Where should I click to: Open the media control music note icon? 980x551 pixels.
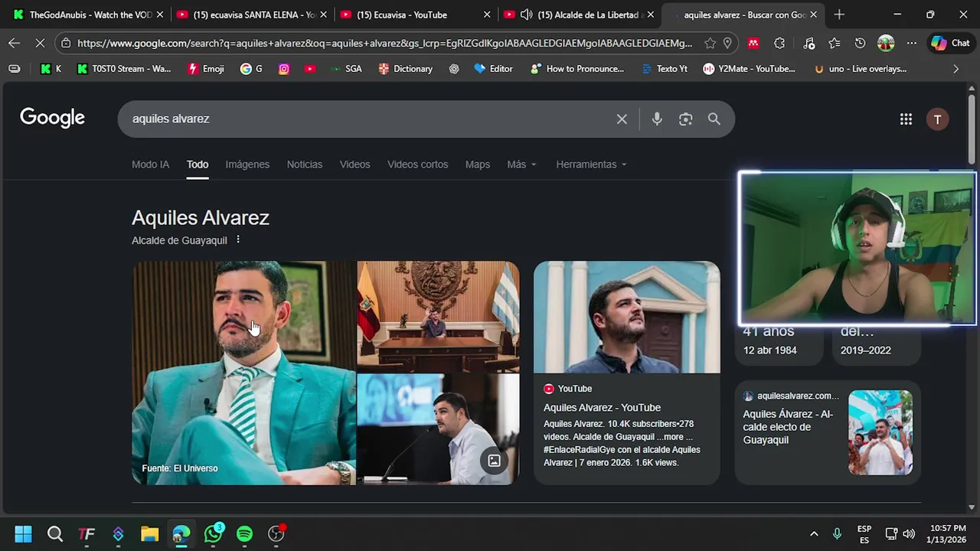tap(809, 44)
